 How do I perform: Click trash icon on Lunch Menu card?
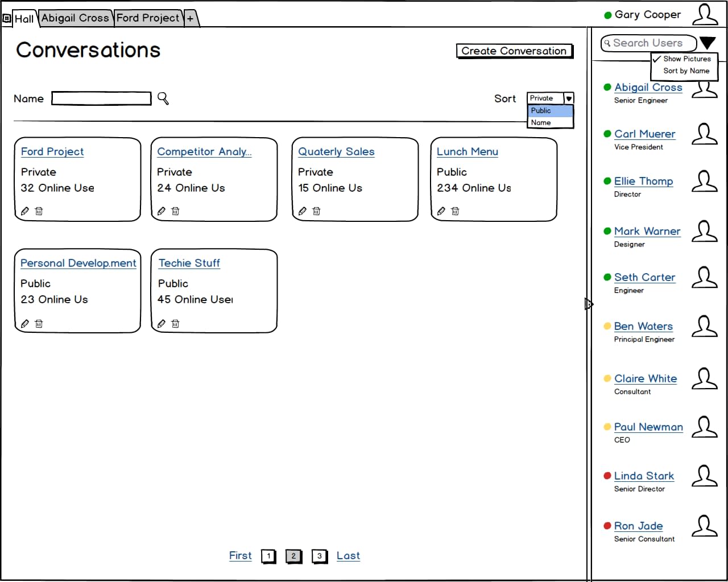coord(455,211)
